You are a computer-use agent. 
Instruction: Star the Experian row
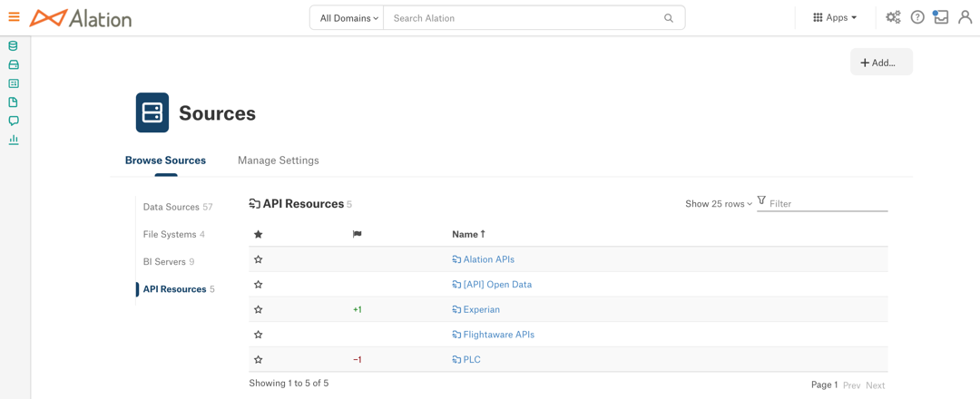(258, 310)
